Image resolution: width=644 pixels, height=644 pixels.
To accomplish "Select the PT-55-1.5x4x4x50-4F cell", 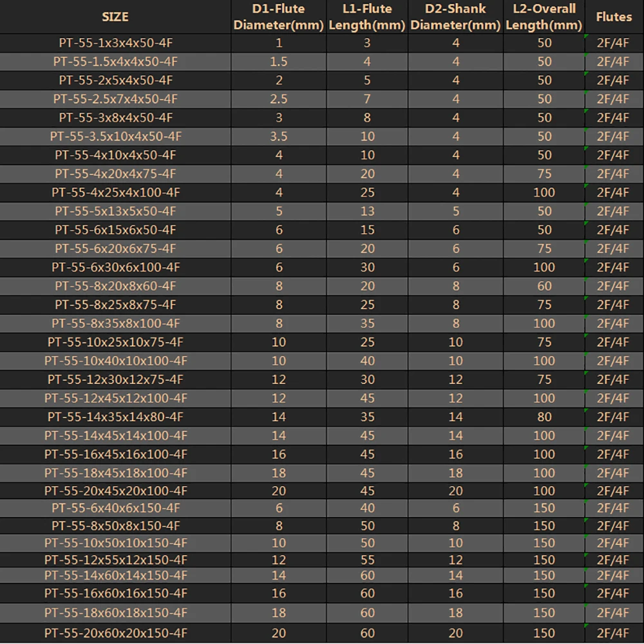I will [x=115, y=62].
